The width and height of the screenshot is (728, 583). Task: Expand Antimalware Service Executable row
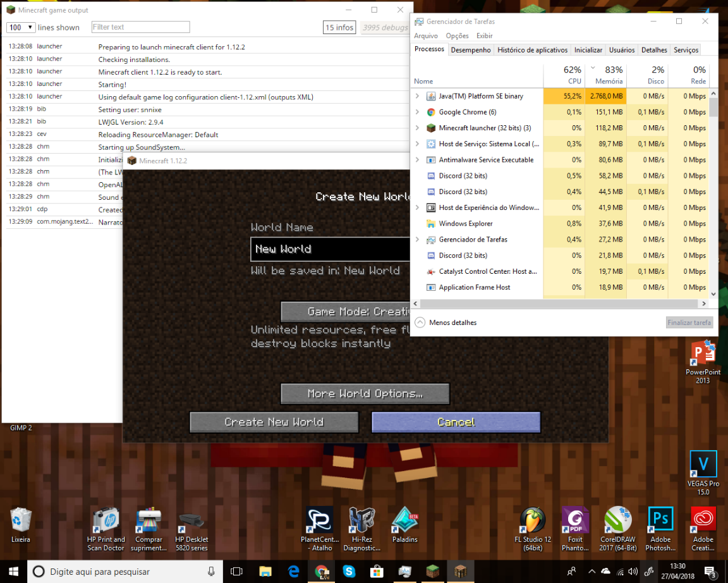(x=417, y=159)
